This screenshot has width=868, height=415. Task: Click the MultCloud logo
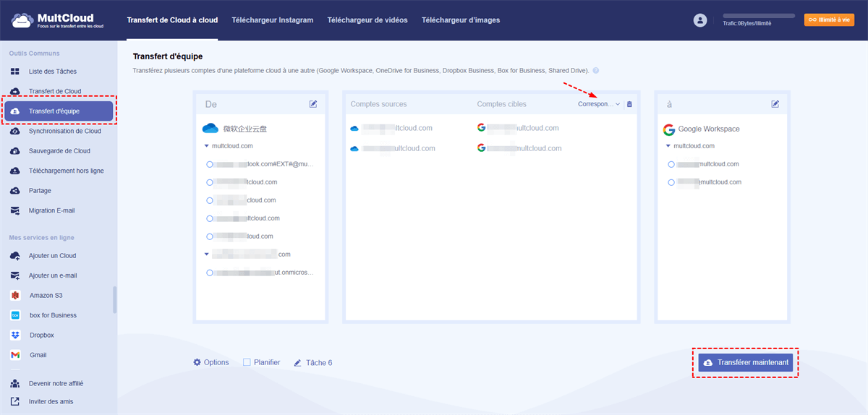[58, 20]
